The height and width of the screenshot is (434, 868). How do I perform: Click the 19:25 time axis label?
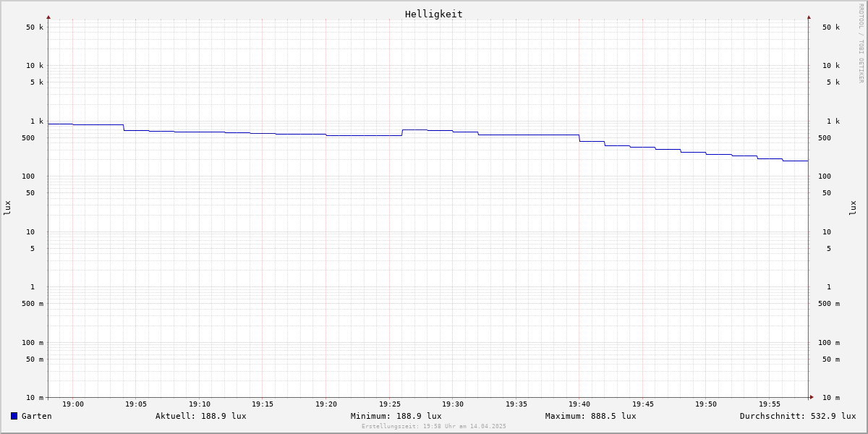390,404
